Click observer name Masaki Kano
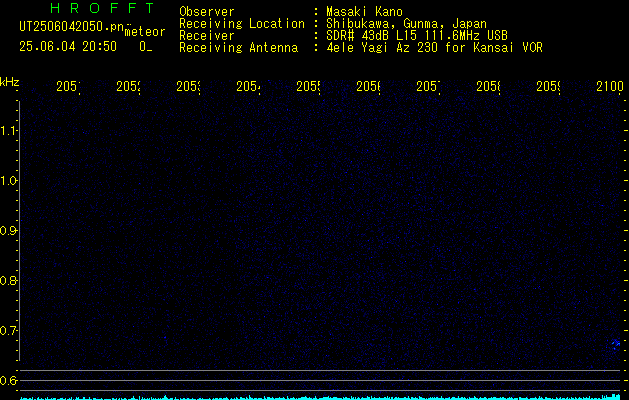This screenshot has height=400, width=629. 364,11
